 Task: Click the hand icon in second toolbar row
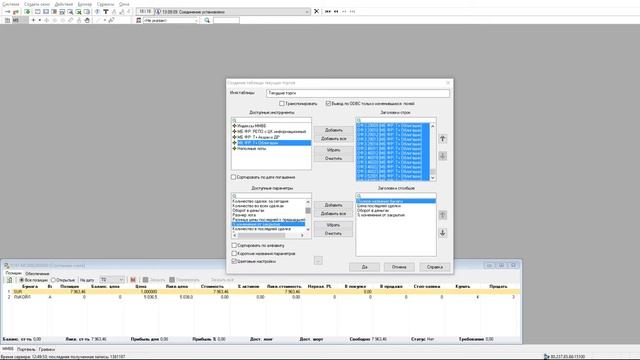tap(87, 20)
